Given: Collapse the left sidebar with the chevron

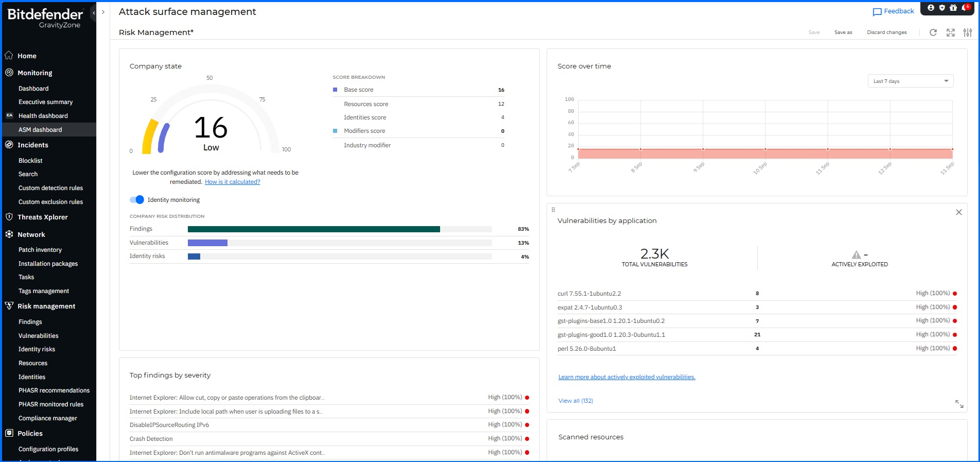Looking at the screenshot, I should tap(94, 12).
